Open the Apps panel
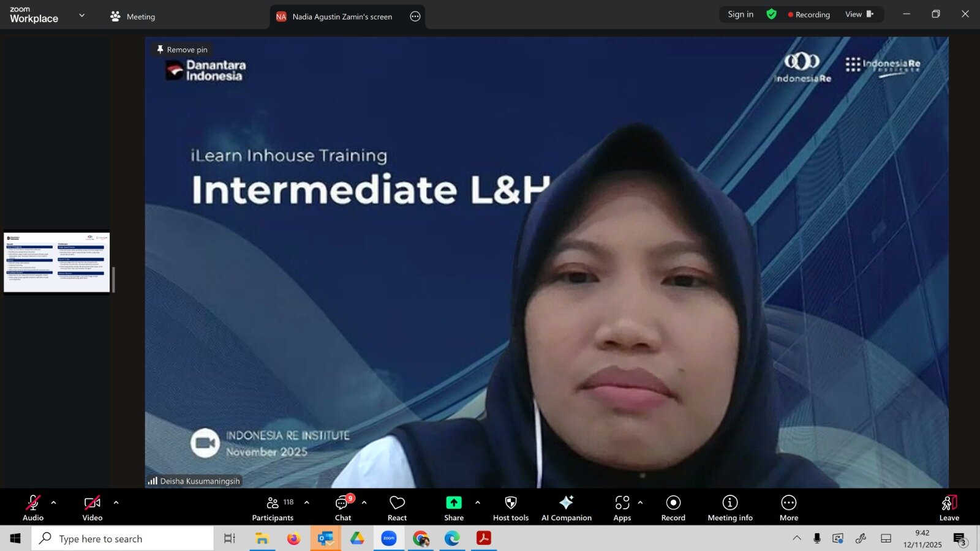 (x=622, y=508)
